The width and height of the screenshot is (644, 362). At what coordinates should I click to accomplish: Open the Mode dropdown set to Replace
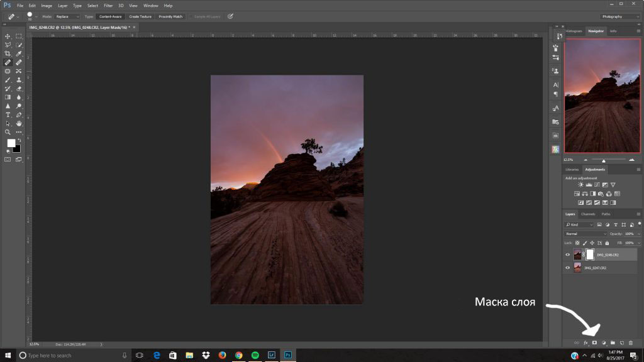point(67,16)
